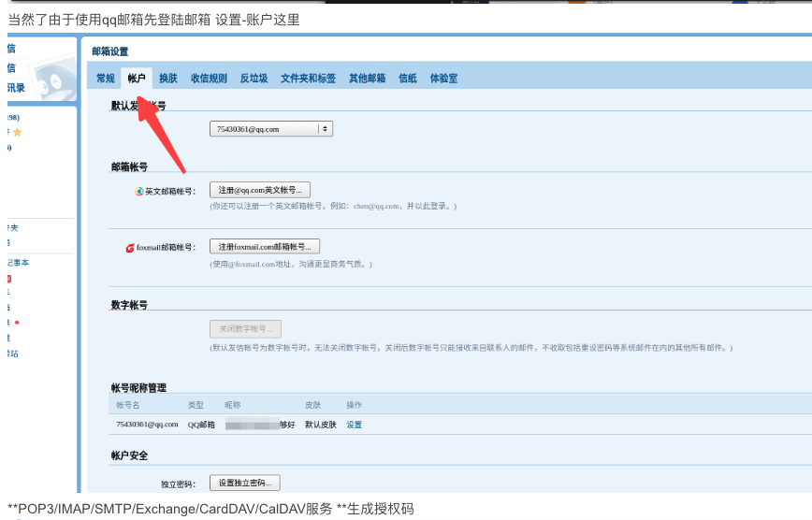Click the 操作 column header
812x520 pixels.
click(x=355, y=405)
